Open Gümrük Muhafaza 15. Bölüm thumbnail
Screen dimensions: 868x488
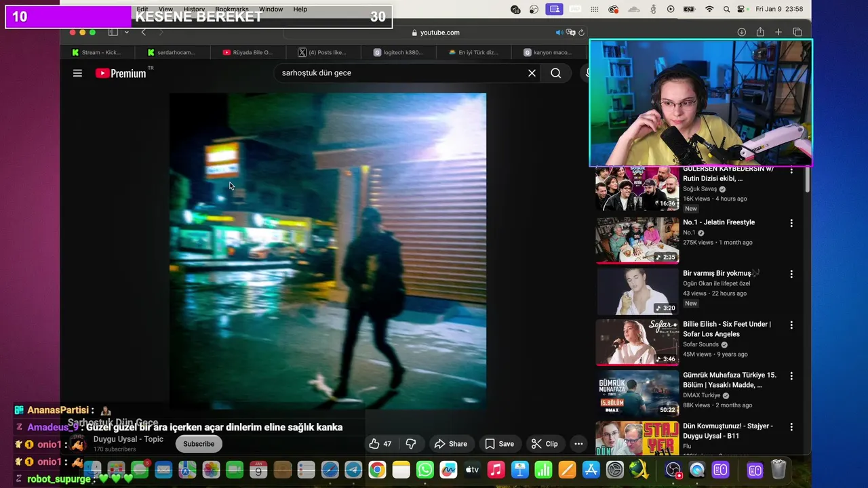click(x=637, y=393)
